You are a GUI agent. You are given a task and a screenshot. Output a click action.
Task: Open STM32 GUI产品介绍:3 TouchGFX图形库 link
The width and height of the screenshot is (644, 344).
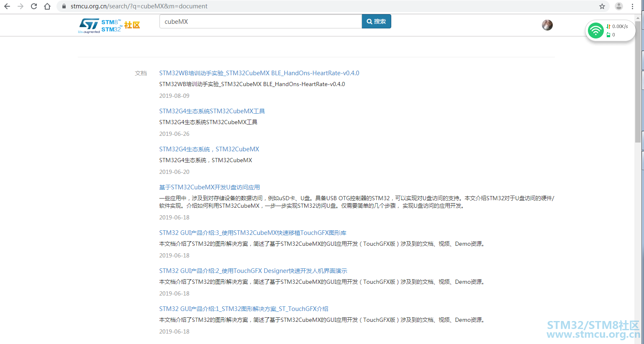[x=253, y=233]
